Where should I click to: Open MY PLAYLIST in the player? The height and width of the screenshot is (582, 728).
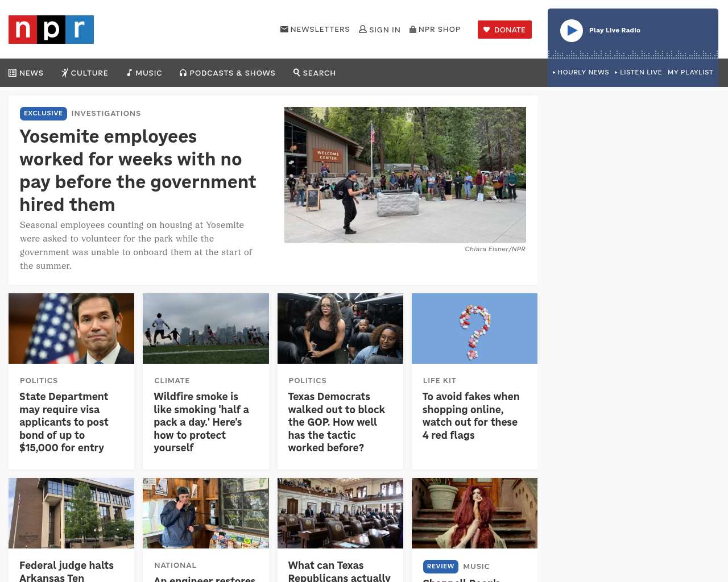tap(690, 72)
